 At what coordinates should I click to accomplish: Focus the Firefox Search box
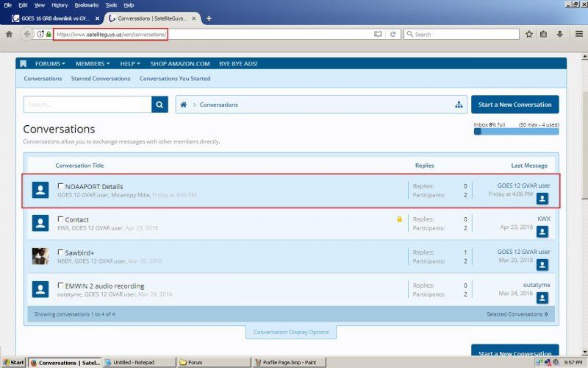(462, 34)
